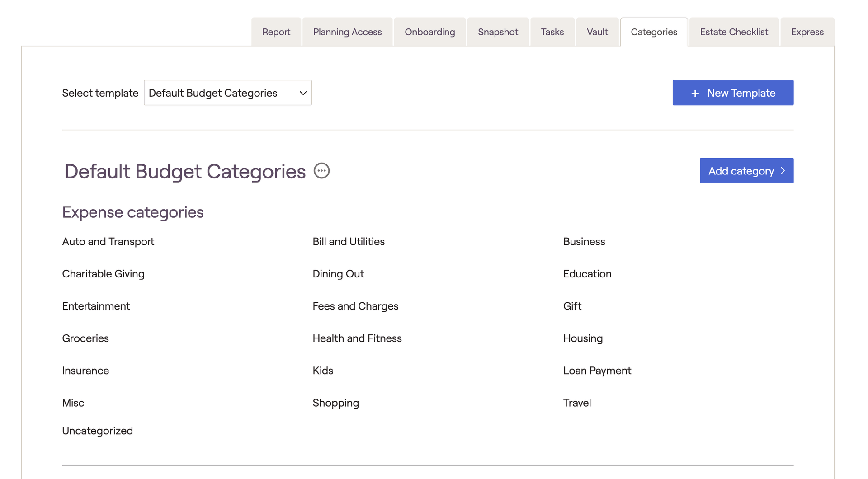
Task: Open the Tasks tab
Action: coord(552,32)
